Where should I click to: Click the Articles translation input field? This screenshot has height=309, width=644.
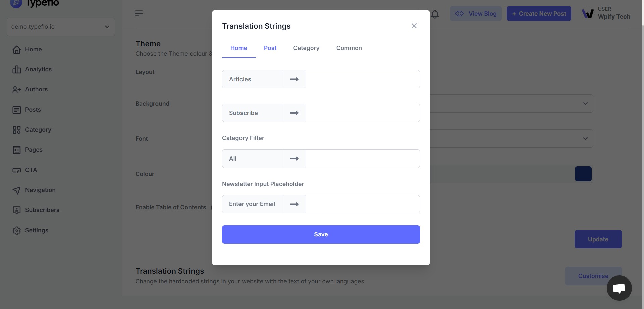click(x=363, y=79)
